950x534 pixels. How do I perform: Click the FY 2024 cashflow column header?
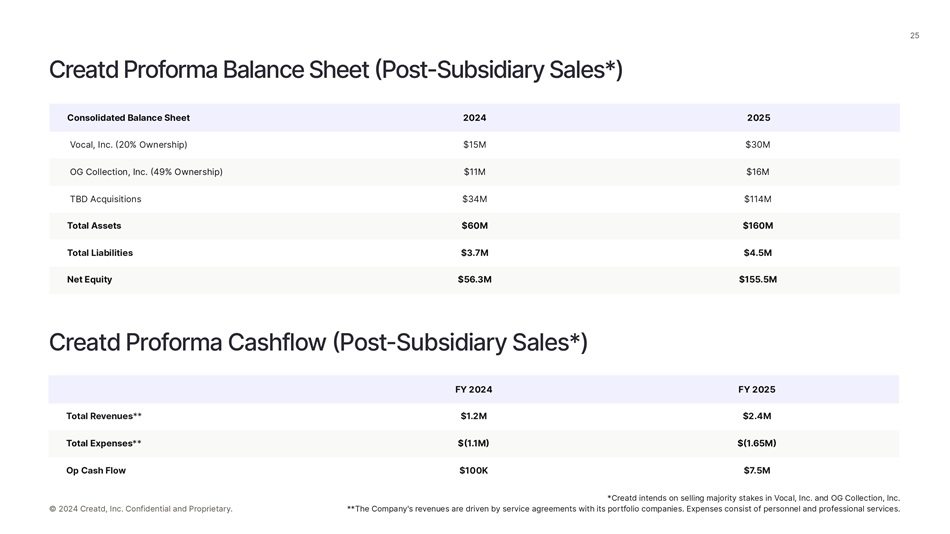click(x=473, y=390)
